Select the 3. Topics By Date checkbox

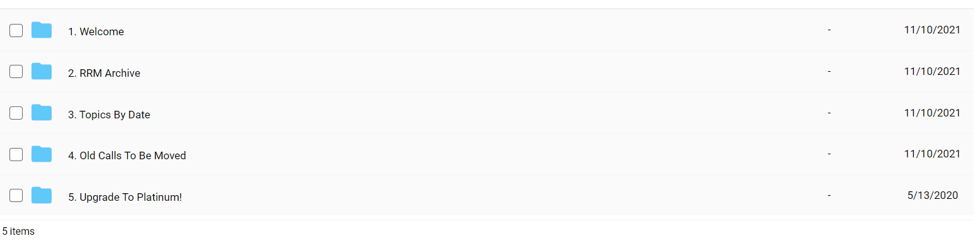pos(16,113)
